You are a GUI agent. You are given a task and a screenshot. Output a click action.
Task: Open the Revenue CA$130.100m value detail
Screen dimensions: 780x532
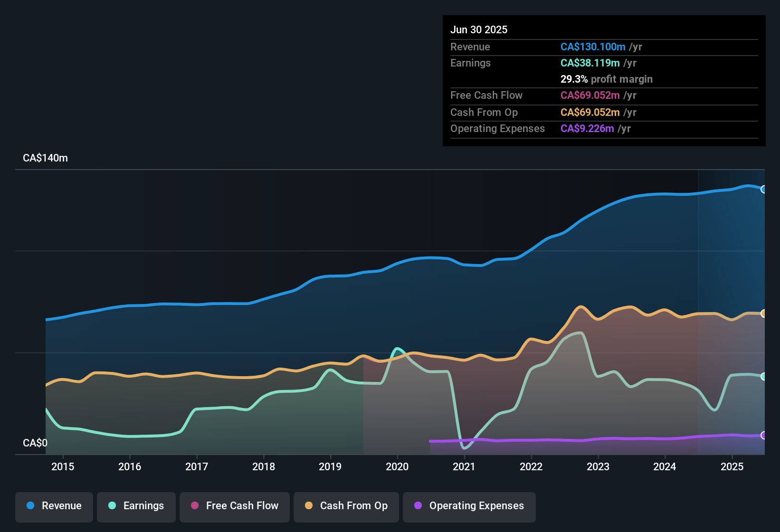pos(593,47)
